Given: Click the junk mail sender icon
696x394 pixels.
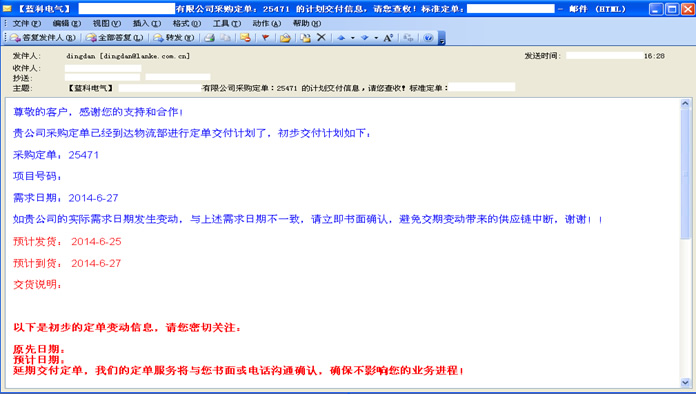Looking at the screenshot, I should pyautogui.click(x=245, y=38).
